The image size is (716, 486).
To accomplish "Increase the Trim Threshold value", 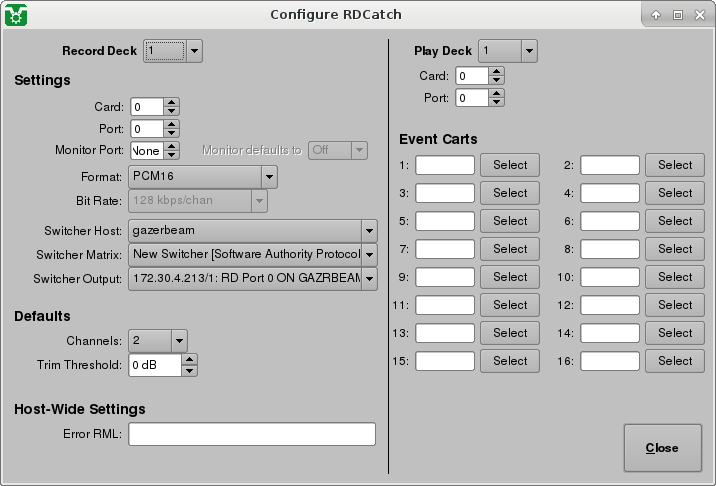I will pos(190,360).
